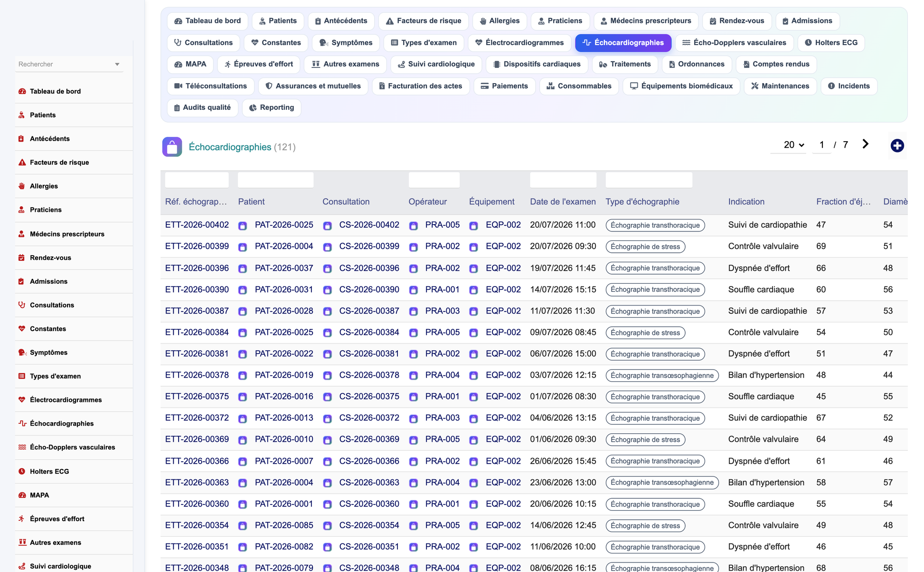
Task: Click filter field above Opérateur column
Action: (434, 180)
